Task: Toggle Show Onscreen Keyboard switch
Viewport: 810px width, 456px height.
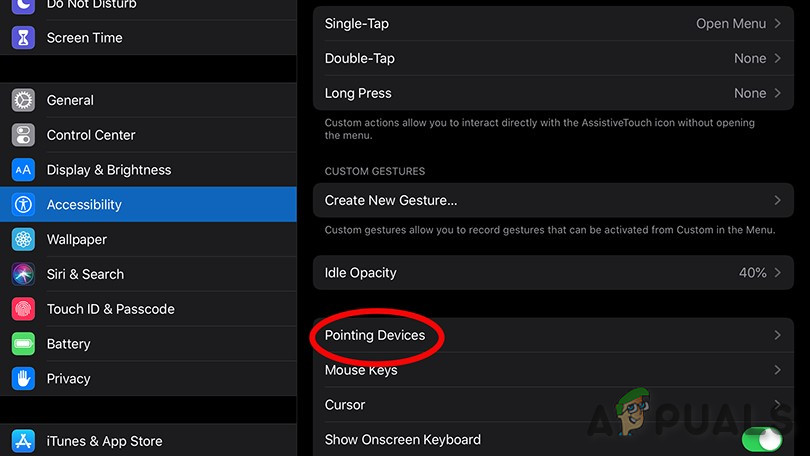Action: (761, 440)
